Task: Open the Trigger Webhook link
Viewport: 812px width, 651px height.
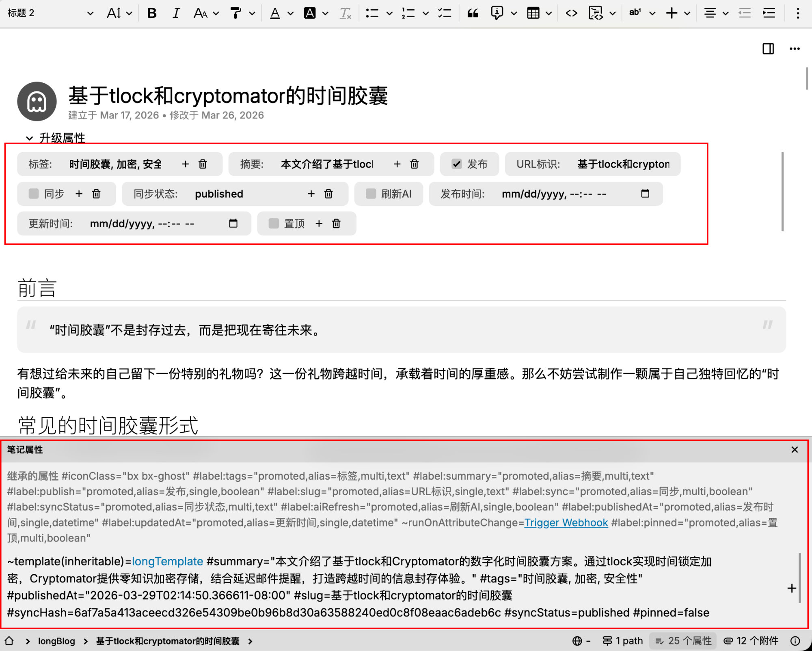Action: (x=566, y=522)
